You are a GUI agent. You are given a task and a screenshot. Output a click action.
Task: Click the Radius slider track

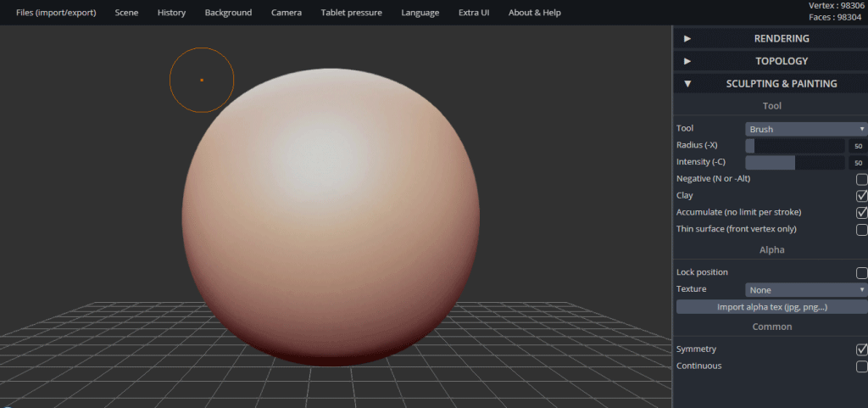(x=795, y=146)
